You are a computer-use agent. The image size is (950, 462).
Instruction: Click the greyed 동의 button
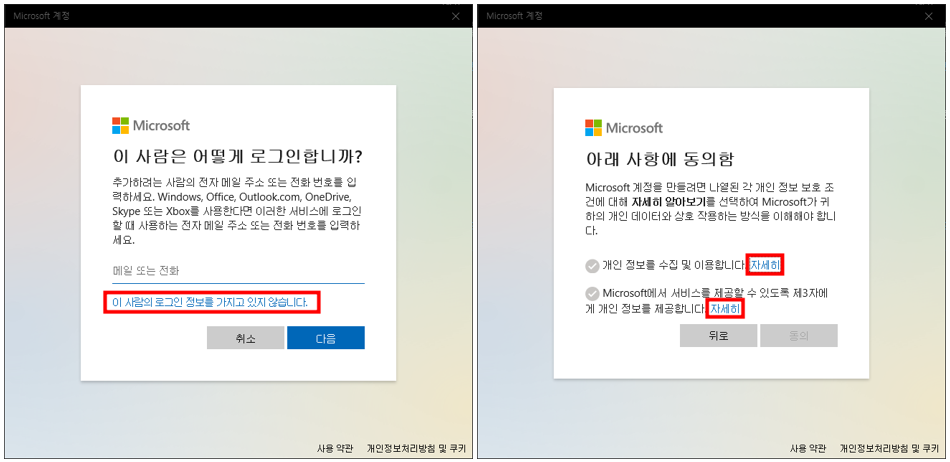click(x=799, y=335)
